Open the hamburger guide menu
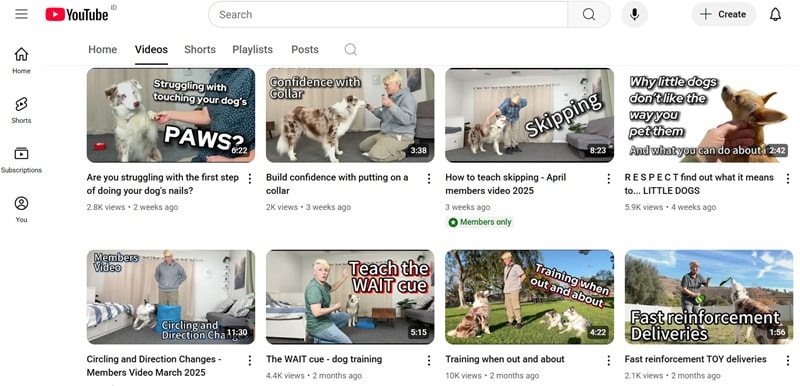 pyautogui.click(x=21, y=14)
